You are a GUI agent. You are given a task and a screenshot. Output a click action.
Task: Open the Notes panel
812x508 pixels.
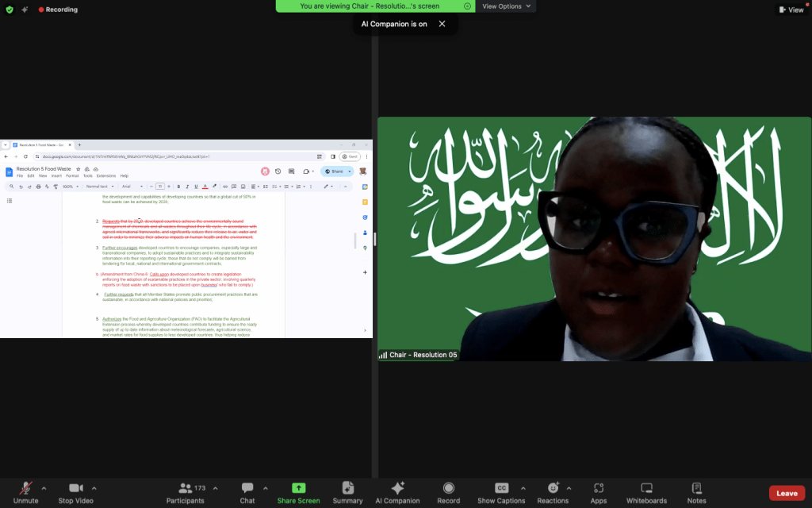696,492
